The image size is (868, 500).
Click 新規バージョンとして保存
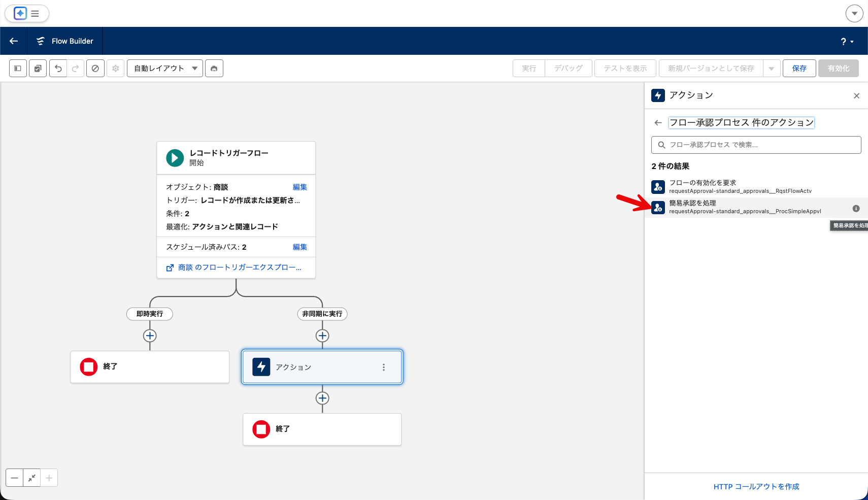pyautogui.click(x=711, y=68)
